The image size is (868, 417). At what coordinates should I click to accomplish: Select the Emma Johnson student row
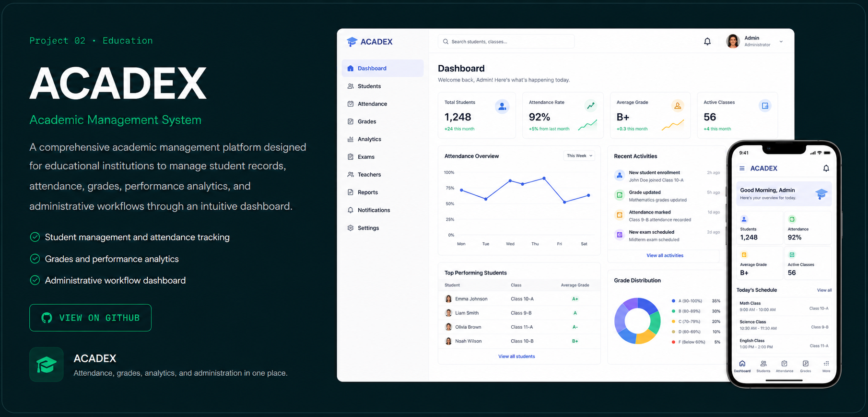pyautogui.click(x=519, y=299)
